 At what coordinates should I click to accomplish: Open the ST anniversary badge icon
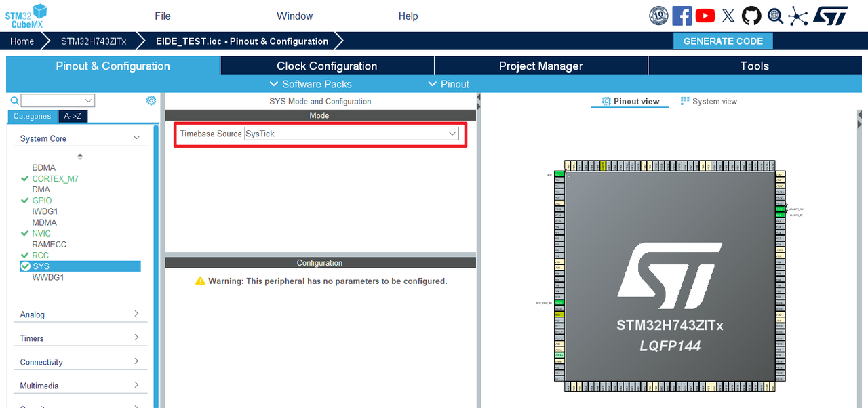tap(658, 16)
